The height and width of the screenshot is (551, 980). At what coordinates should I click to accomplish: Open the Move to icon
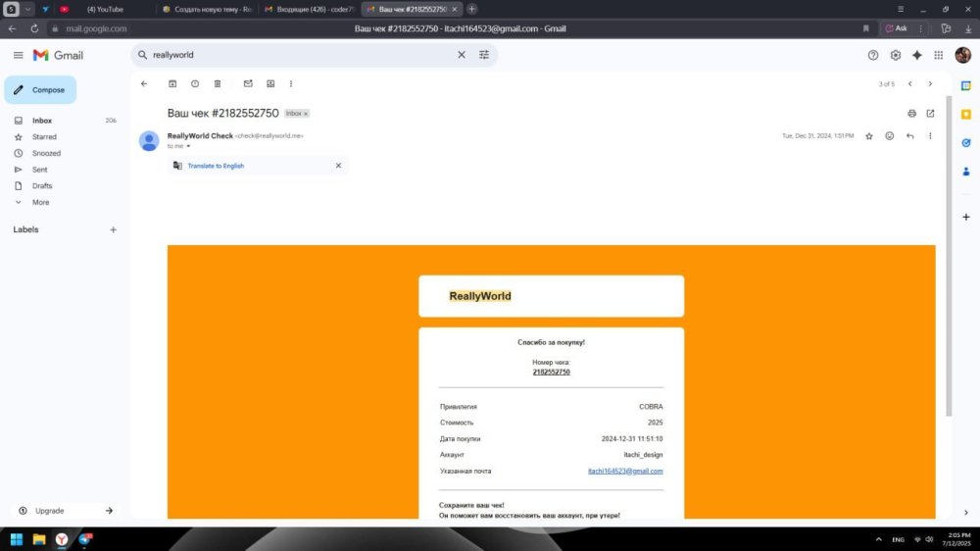click(270, 83)
